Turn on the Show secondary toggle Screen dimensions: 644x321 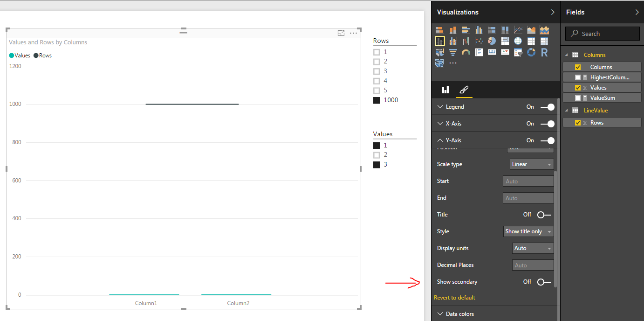(x=544, y=282)
